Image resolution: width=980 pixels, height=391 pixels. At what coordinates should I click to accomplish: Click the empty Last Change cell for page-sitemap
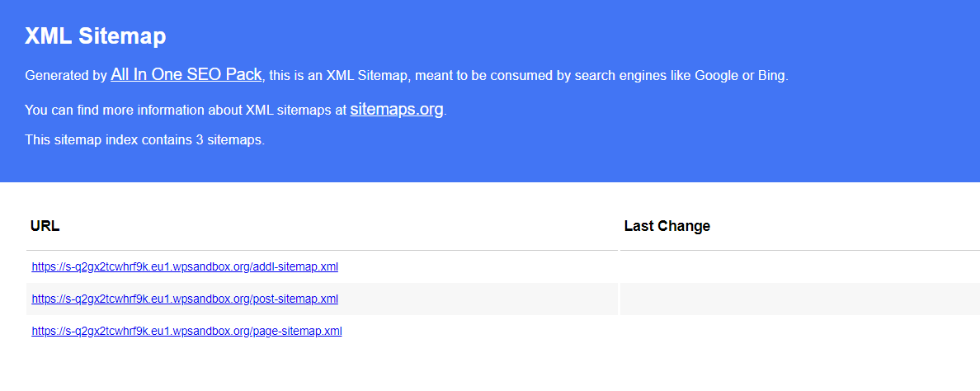[x=799, y=331]
